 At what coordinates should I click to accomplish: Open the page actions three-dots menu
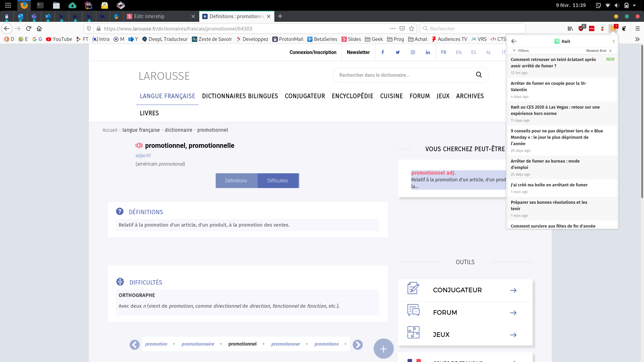pos(392,28)
